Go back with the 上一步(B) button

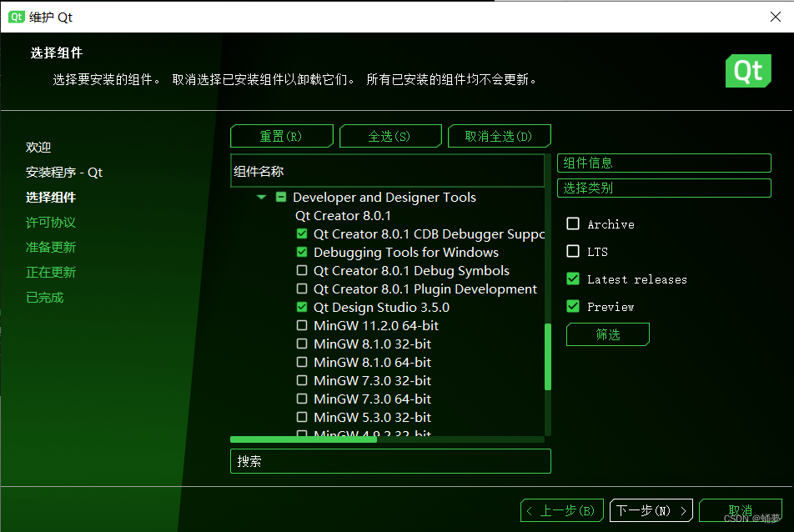point(561,511)
